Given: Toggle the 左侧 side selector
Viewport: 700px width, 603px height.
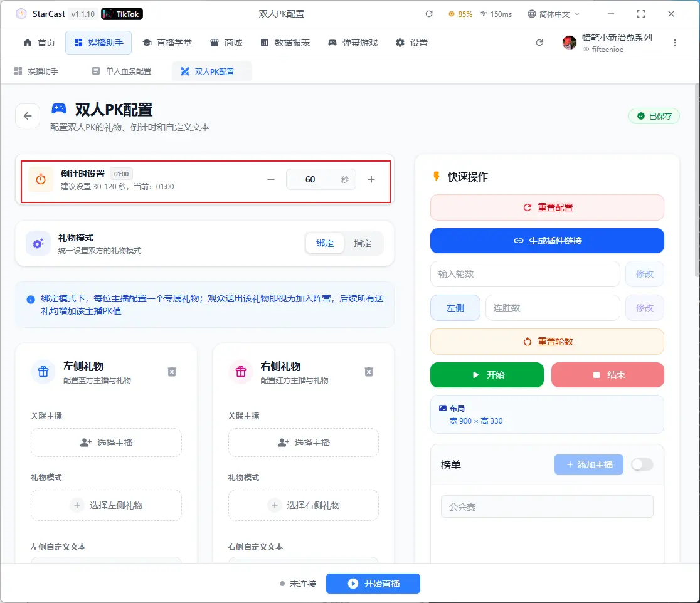Looking at the screenshot, I should click(x=455, y=308).
